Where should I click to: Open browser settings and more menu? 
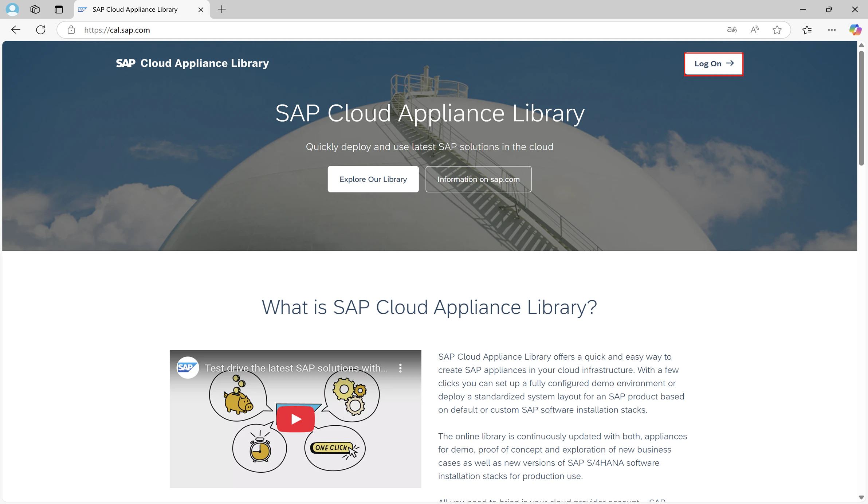832,30
